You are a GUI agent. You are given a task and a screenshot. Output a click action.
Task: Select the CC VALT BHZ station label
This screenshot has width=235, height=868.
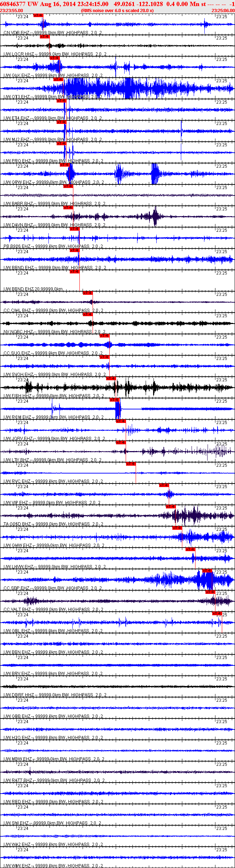(x=53, y=610)
